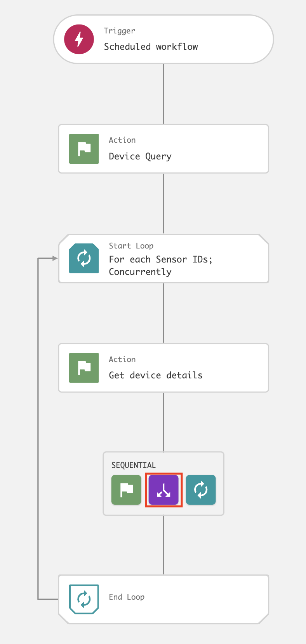Click the SEQUENTIAL group label
This screenshot has height=644, width=306.
tap(133, 465)
